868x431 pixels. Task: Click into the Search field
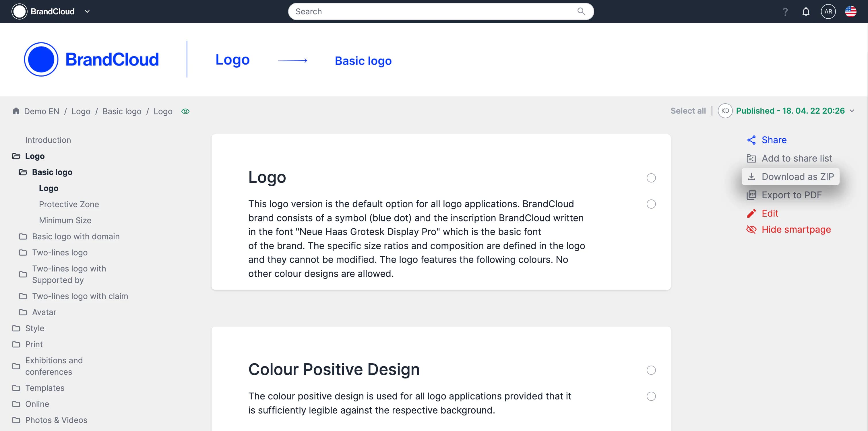click(x=431, y=11)
